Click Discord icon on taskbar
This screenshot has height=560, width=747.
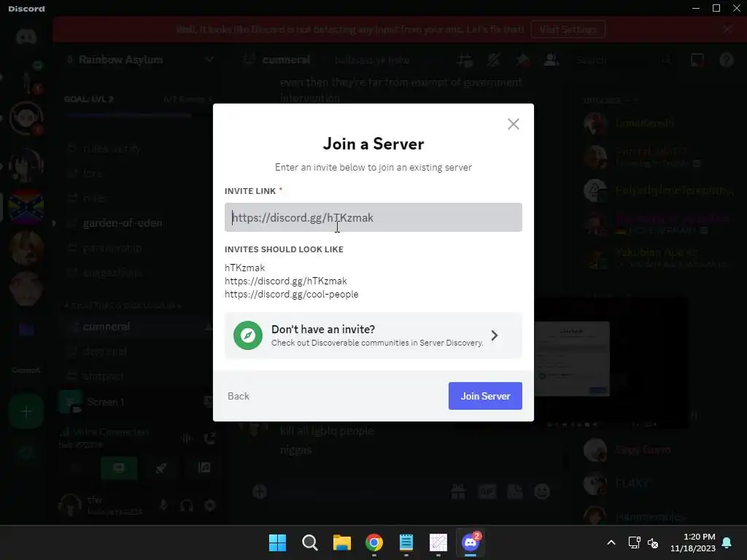[x=471, y=542]
